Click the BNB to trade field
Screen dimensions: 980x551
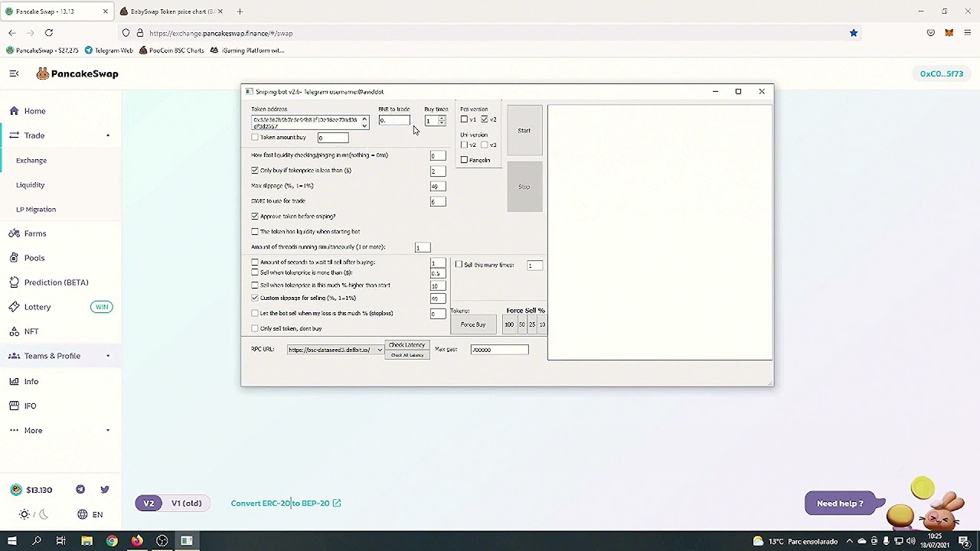394,120
